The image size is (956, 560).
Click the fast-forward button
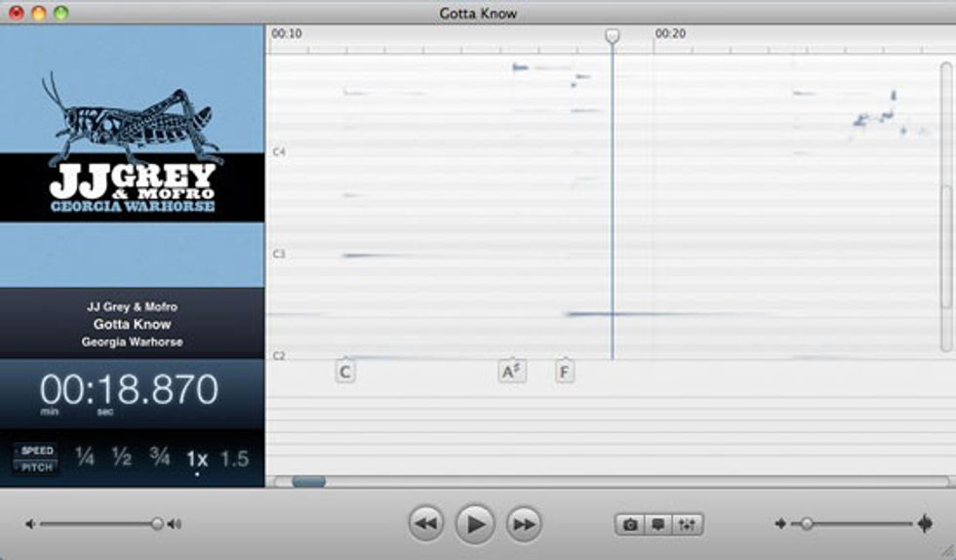point(524,523)
